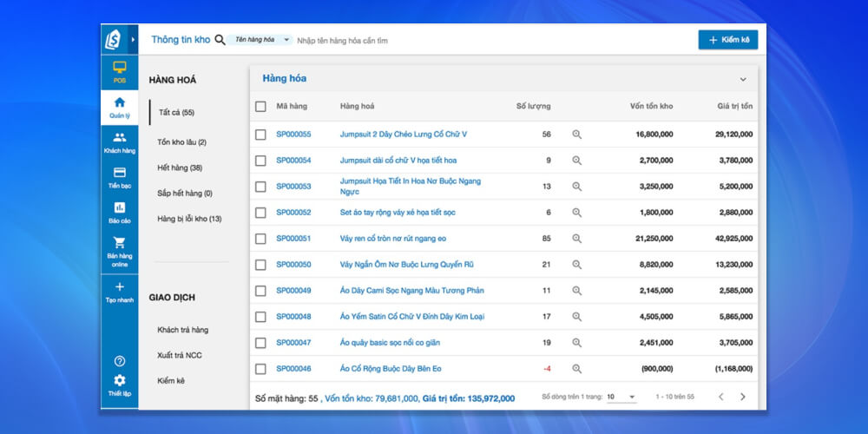Check the box for SP000052
868x434 pixels.
[260, 213]
